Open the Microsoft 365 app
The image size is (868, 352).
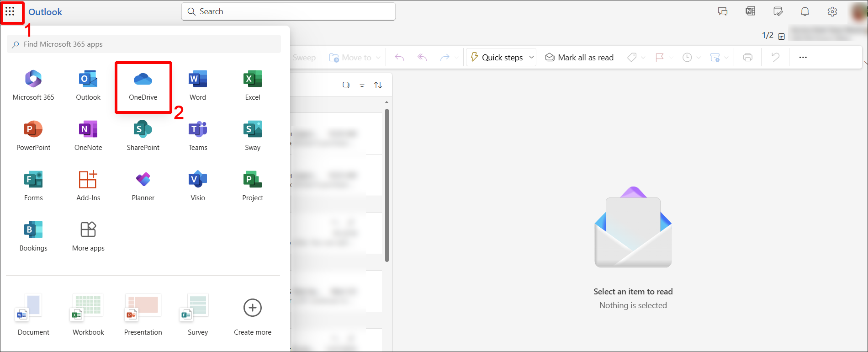(33, 85)
